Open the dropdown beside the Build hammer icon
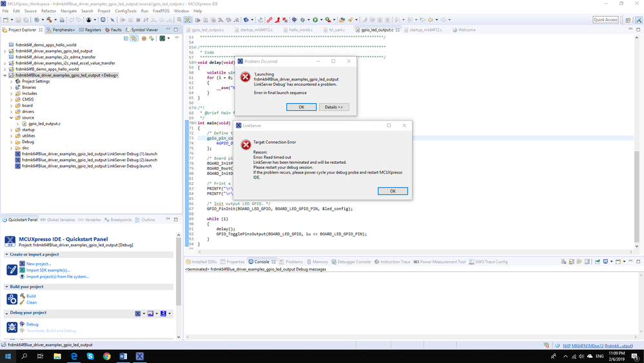The image size is (644, 363). click(55, 20)
